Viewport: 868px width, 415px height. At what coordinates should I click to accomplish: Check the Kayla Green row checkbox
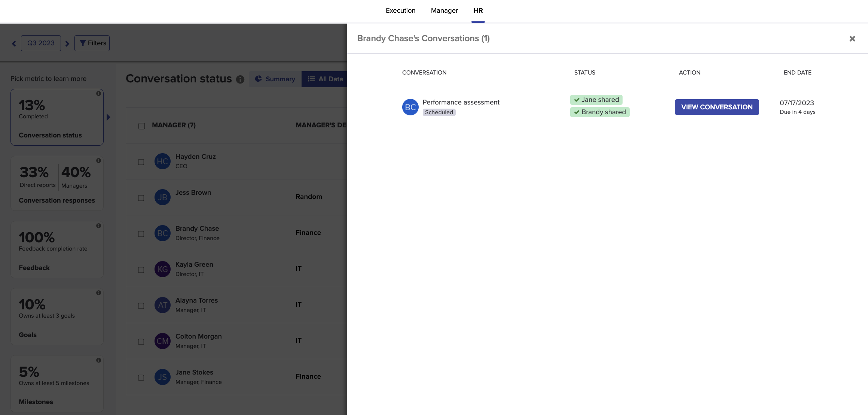pos(141,270)
